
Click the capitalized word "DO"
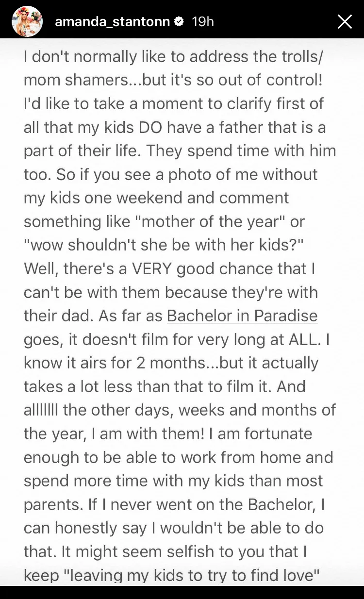pos(151,127)
